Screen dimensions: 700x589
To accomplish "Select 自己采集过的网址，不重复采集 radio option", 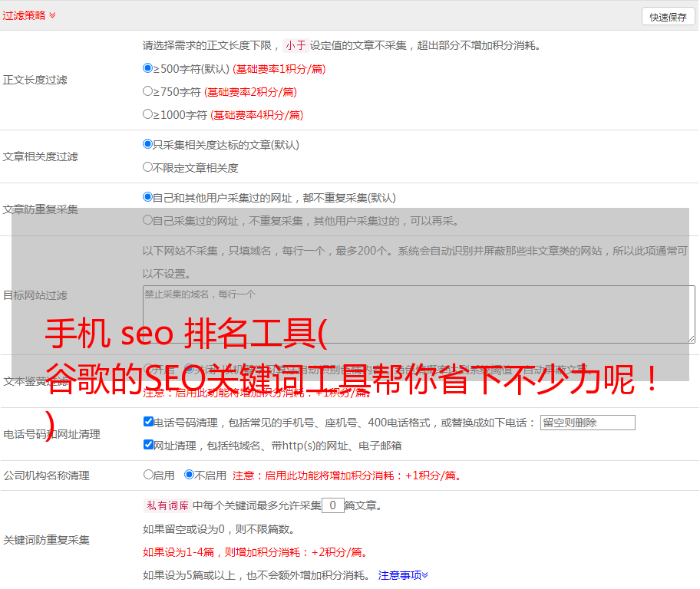I will [x=148, y=219].
